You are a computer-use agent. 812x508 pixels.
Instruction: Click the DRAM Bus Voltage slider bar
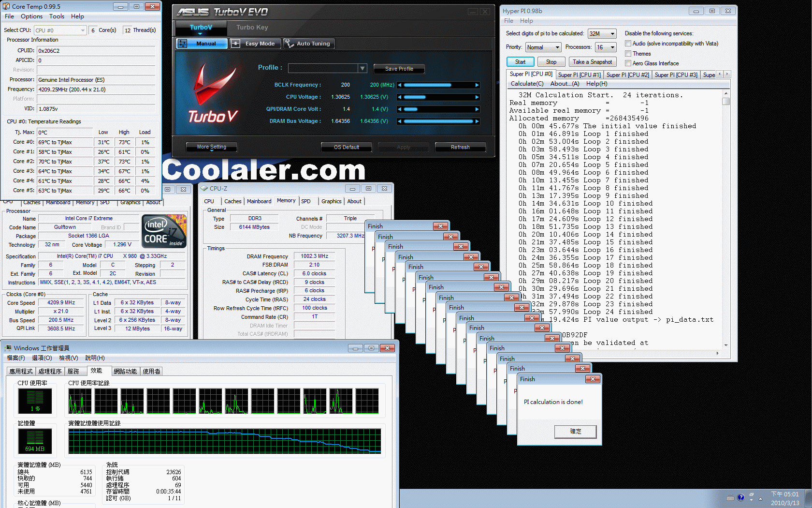438,121
